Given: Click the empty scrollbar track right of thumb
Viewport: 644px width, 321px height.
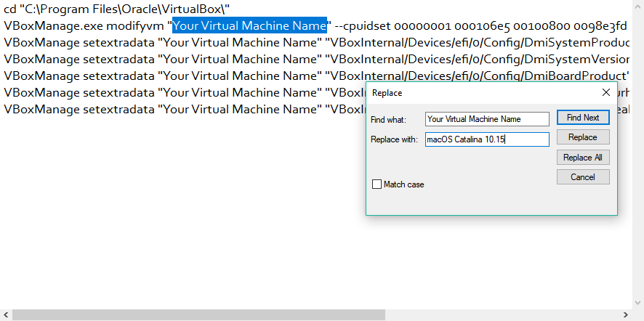Looking at the screenshot, I should 509,315.
